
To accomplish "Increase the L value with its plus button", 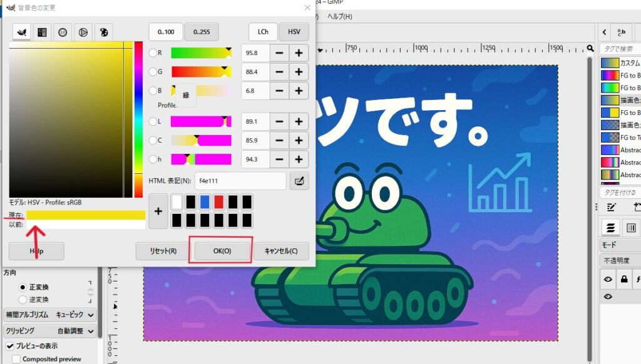I will click(x=299, y=122).
